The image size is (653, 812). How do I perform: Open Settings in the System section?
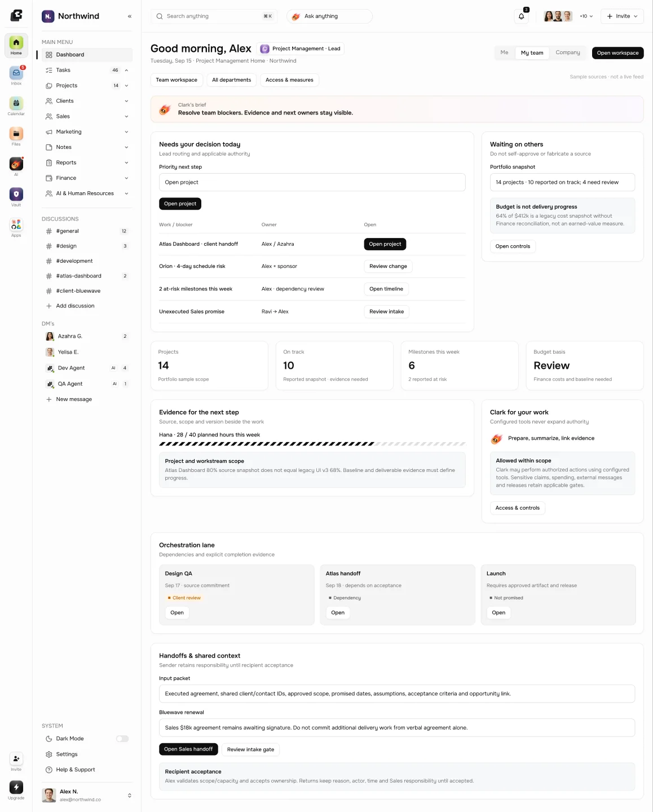pos(87,754)
